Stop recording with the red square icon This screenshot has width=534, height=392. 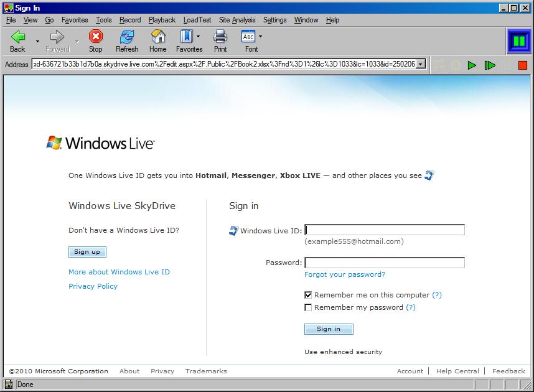[523, 64]
